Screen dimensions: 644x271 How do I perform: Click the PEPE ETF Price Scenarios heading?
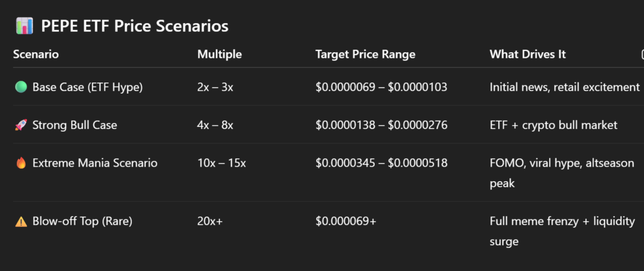135,26
